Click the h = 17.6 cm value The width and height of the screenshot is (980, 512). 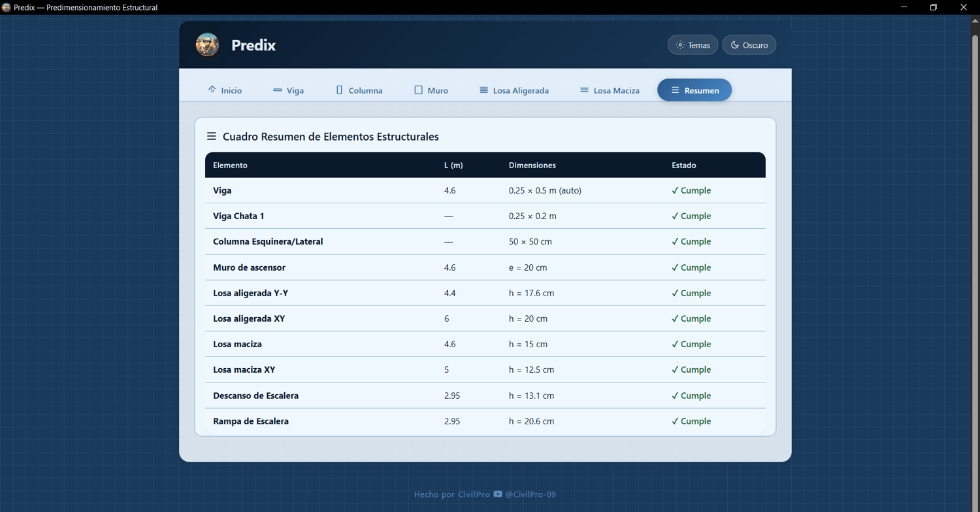point(531,293)
